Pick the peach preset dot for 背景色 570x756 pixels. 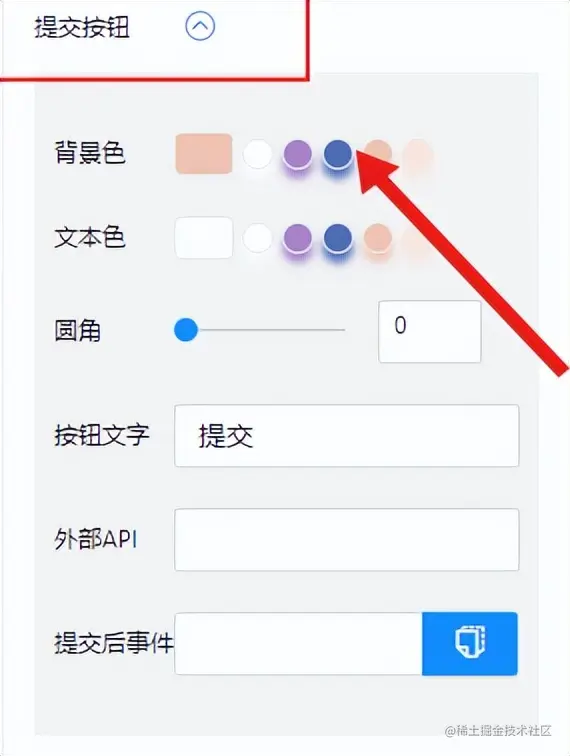click(378, 154)
